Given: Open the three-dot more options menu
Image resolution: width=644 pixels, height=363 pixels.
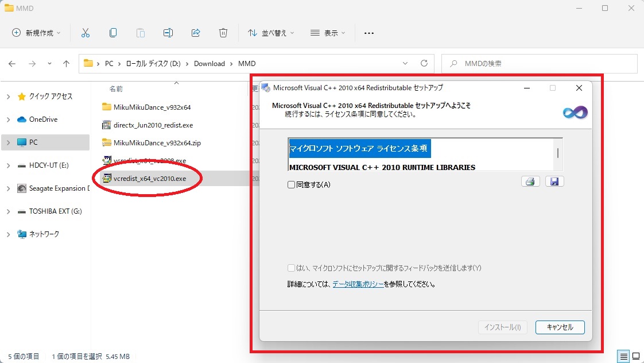Looking at the screenshot, I should [369, 33].
